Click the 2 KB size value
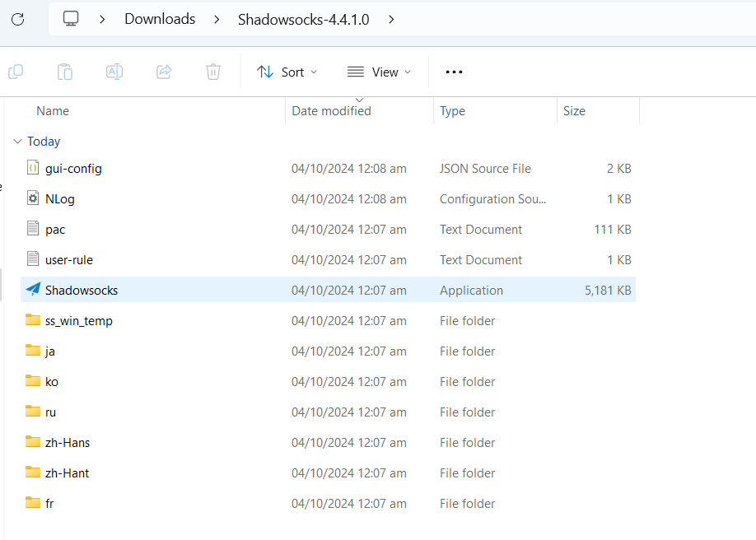Image resolution: width=756 pixels, height=540 pixels. (x=619, y=169)
